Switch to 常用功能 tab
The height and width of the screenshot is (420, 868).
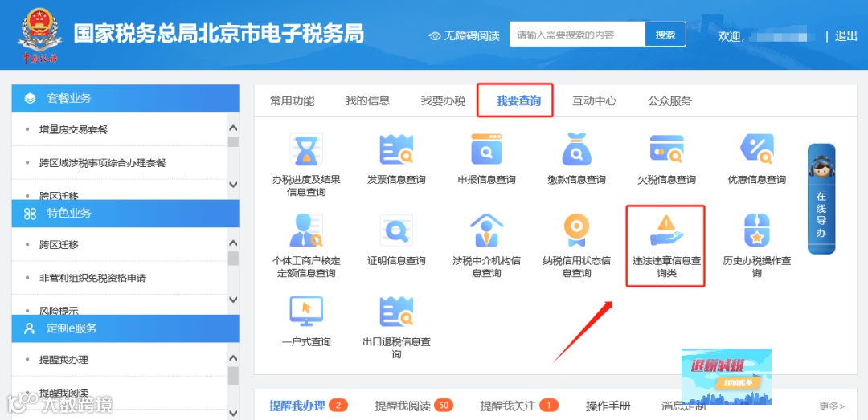(x=293, y=100)
